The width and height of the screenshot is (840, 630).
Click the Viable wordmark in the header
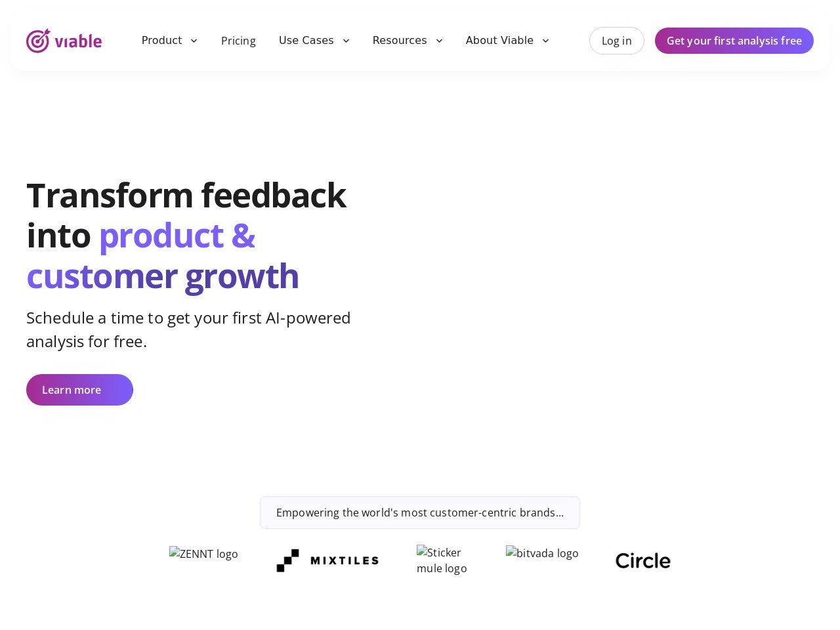(x=78, y=41)
